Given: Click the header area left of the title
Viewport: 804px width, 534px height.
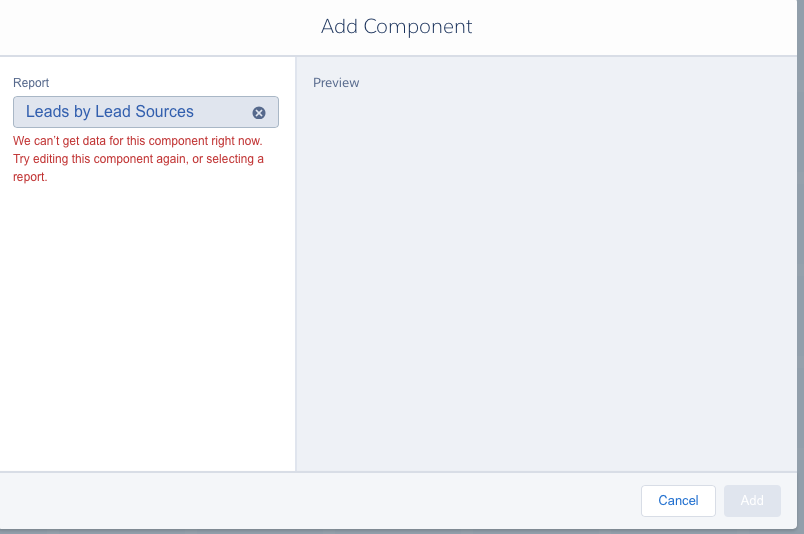Looking at the screenshot, I should (x=150, y=27).
